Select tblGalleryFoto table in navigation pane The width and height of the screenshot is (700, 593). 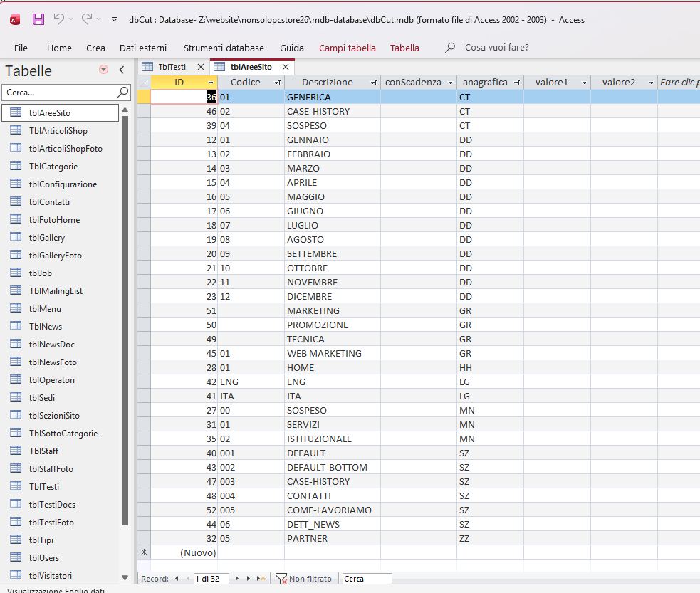pyautogui.click(x=61, y=256)
